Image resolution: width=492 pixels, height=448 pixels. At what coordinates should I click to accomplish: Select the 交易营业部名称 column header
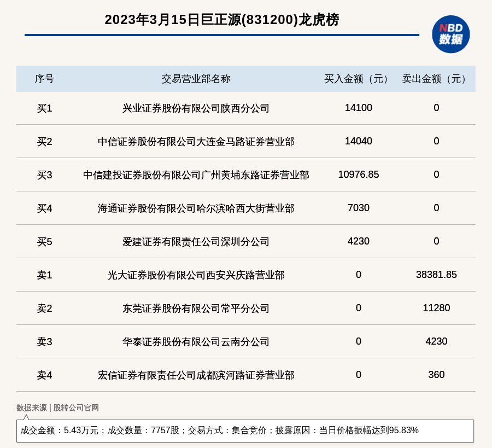click(x=196, y=79)
